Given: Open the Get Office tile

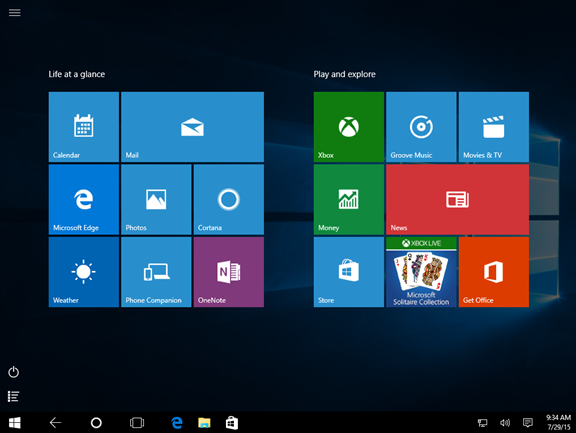Looking at the screenshot, I should coord(494,272).
